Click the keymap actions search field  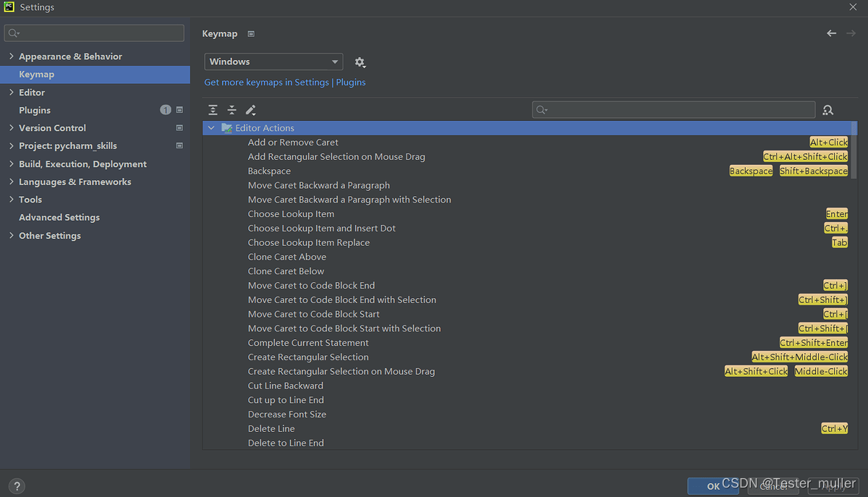[x=673, y=110]
